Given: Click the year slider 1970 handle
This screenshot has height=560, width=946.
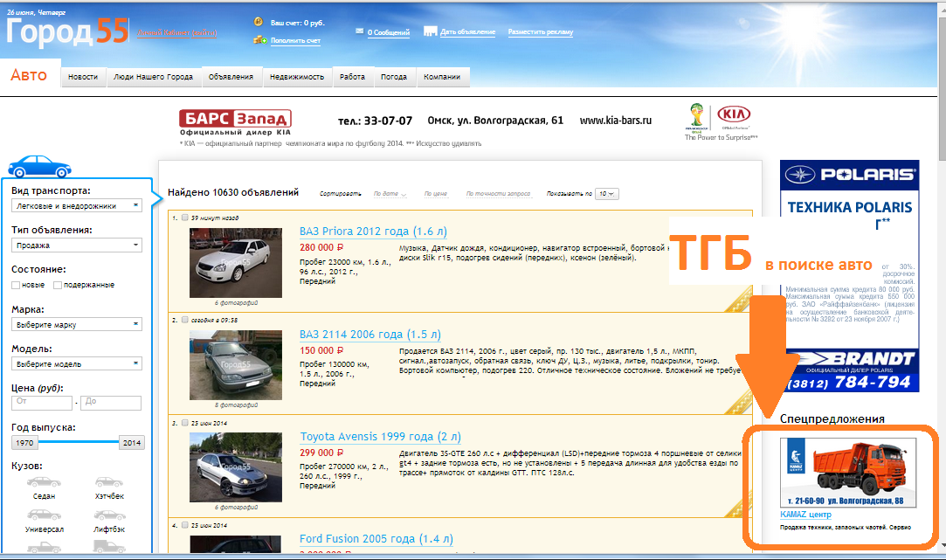Looking at the screenshot, I should pyautogui.click(x=24, y=442).
